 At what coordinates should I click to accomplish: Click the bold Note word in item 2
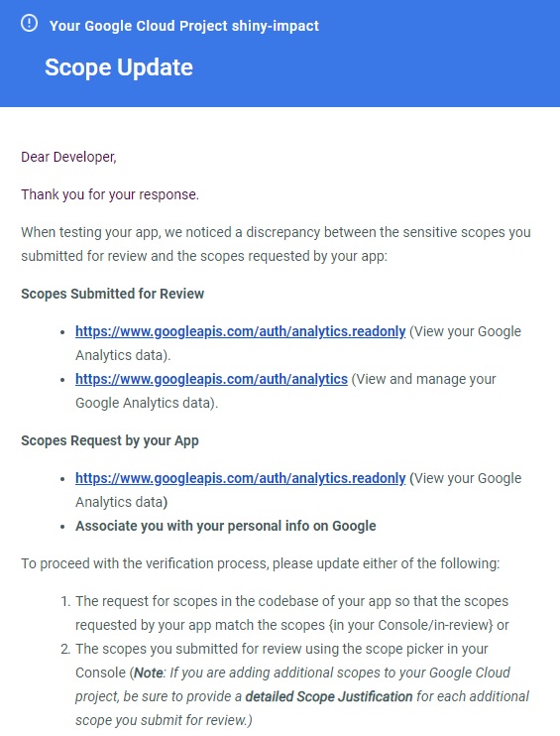pyautogui.click(x=149, y=673)
